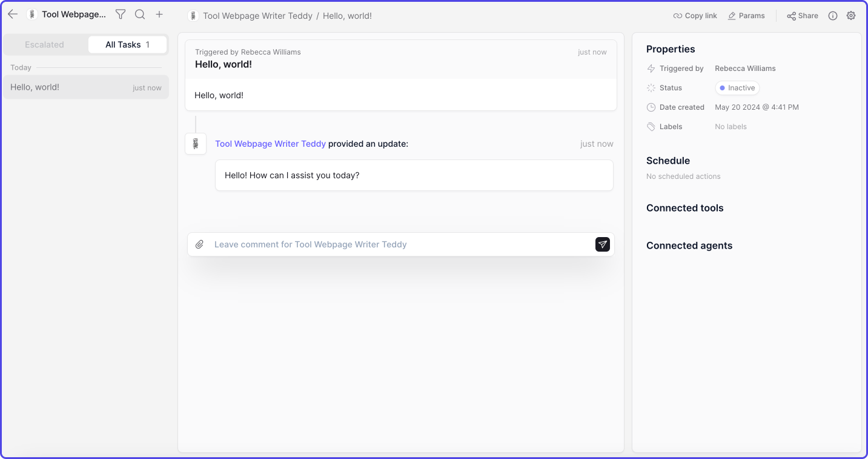This screenshot has height=459, width=868.
Task: Click the Connected tools heading
Action: click(x=684, y=208)
